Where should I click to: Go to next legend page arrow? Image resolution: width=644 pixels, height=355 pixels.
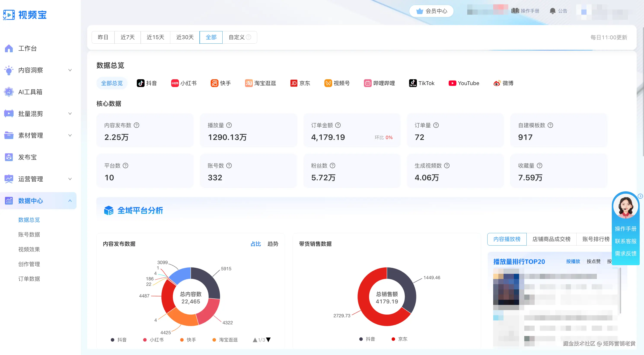268,340
